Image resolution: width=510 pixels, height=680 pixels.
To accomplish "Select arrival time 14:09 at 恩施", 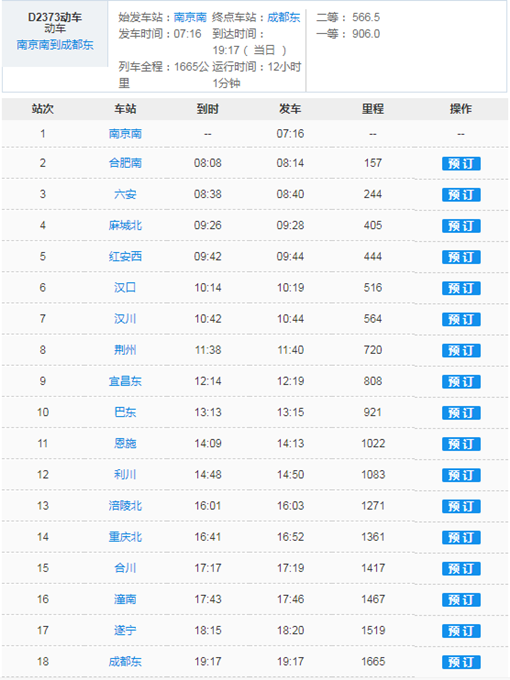I will (x=208, y=444).
